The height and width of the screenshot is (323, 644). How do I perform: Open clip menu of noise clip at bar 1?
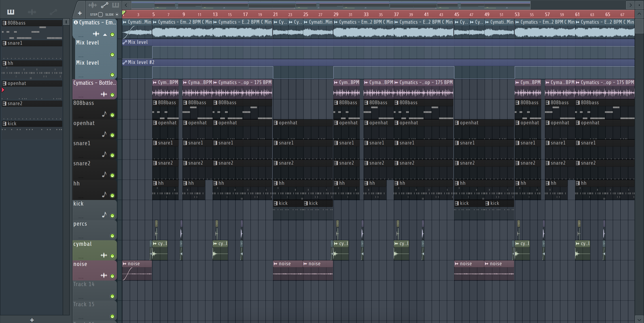(125, 264)
